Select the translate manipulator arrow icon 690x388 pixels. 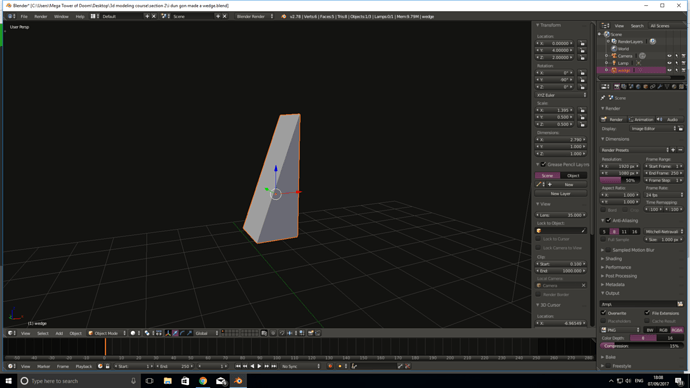175,333
